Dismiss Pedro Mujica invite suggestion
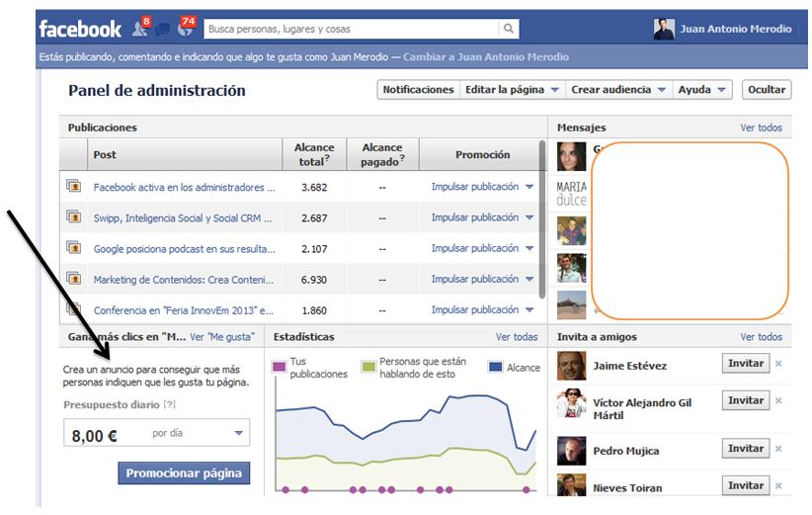This screenshot has height=515, width=812. click(x=778, y=449)
